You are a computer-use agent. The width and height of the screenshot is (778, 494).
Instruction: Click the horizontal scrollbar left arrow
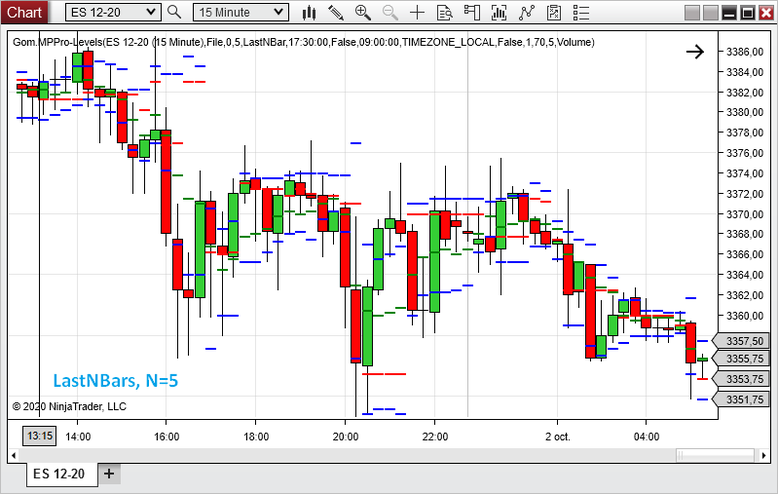(x=13, y=455)
